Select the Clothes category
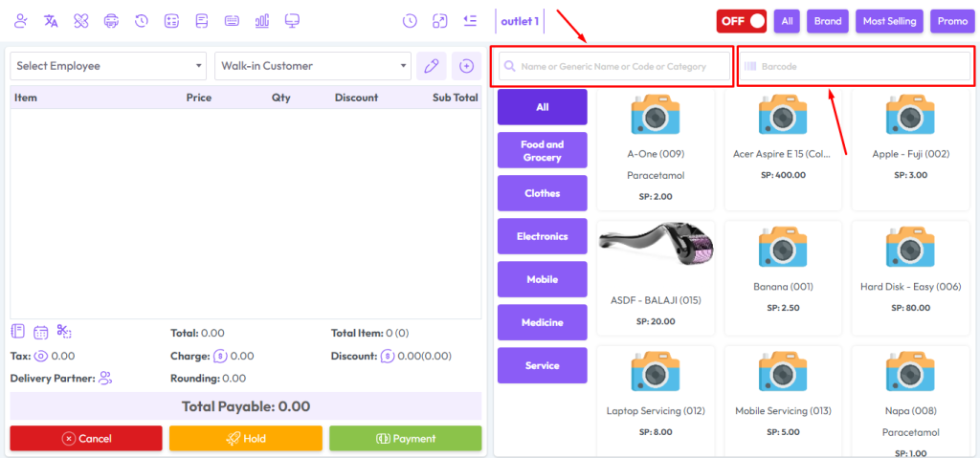Image resolution: width=980 pixels, height=458 pixels. point(543,193)
